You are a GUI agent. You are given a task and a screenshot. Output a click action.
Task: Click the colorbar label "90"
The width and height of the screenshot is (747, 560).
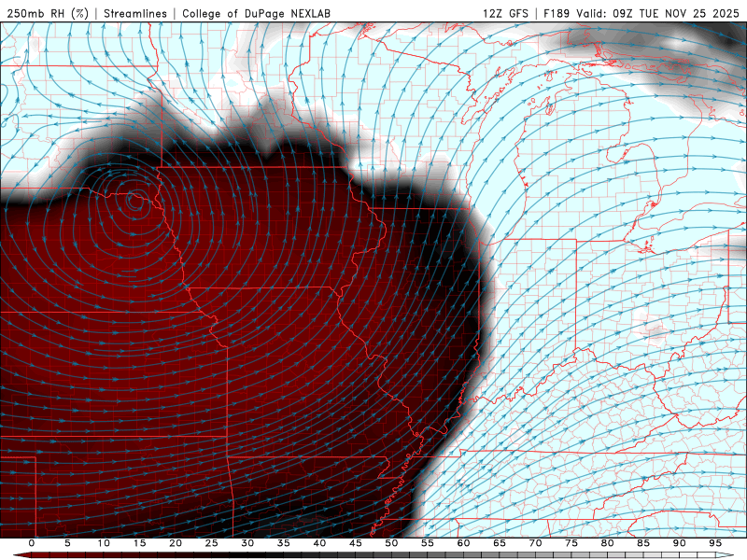(679, 543)
